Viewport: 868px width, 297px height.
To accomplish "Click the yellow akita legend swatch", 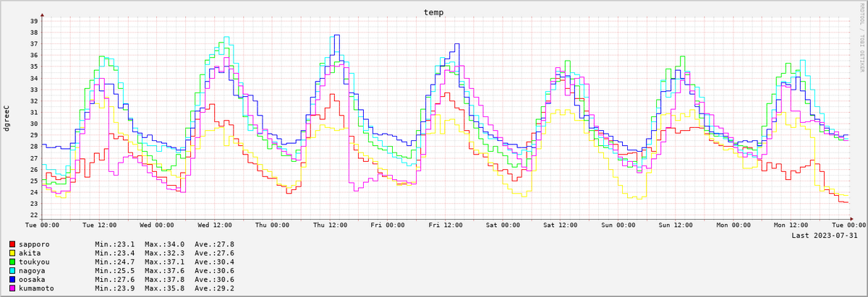I will click(12, 253).
